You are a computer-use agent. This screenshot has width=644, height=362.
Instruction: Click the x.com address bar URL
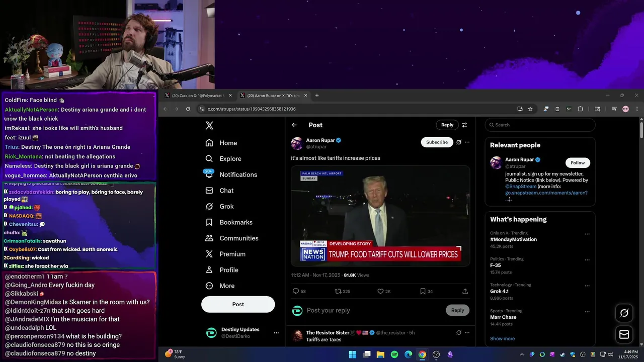pos(252,109)
